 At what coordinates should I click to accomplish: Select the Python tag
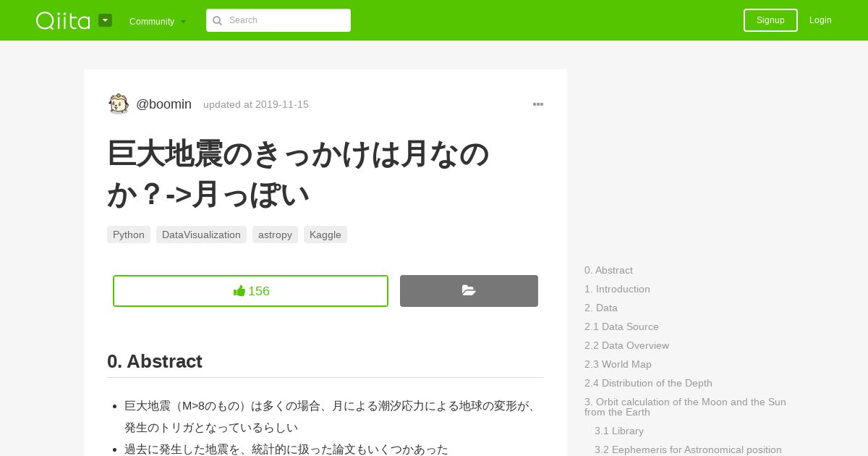pos(129,235)
